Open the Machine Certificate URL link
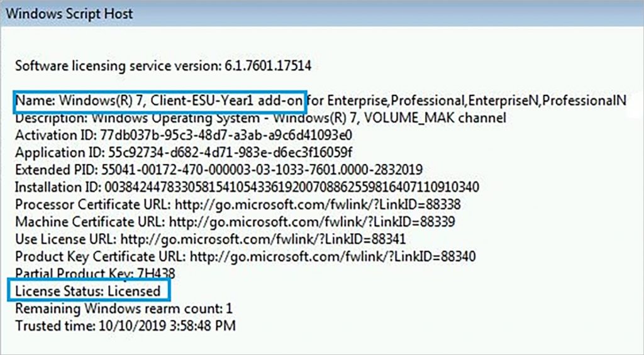This screenshot has width=644, height=355. point(312,222)
